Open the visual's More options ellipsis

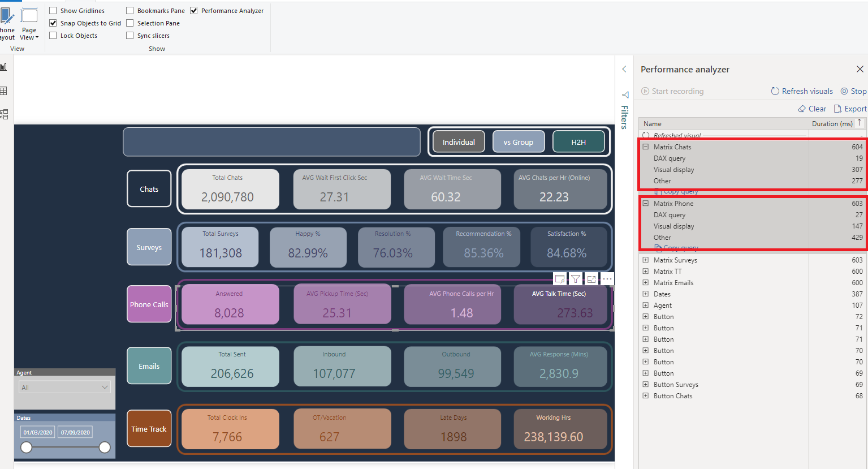tap(607, 279)
